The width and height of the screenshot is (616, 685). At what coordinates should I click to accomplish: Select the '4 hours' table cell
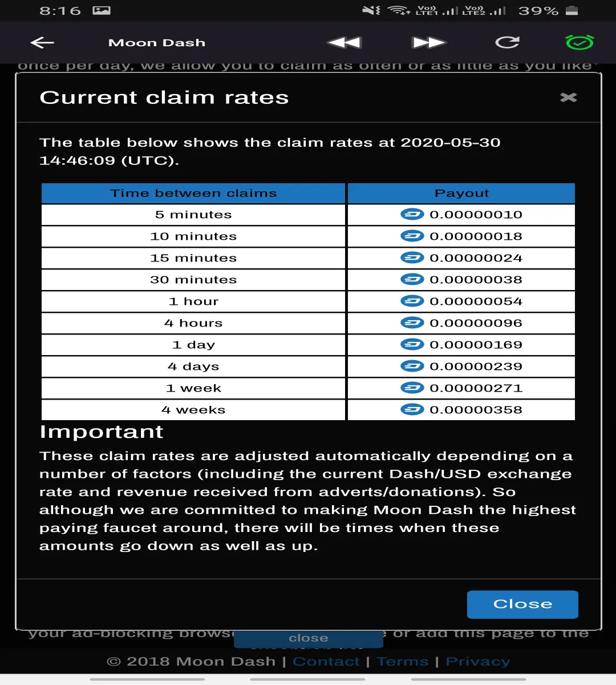(193, 323)
